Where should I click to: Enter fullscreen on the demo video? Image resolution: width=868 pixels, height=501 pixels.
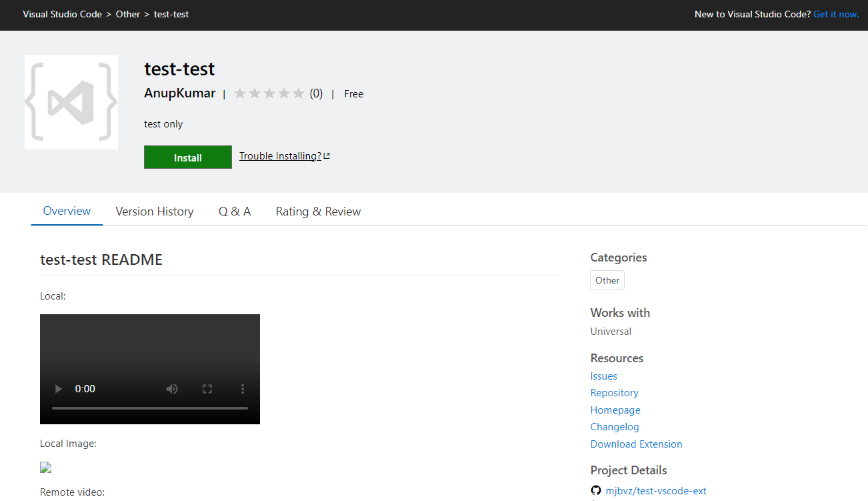[x=207, y=388]
